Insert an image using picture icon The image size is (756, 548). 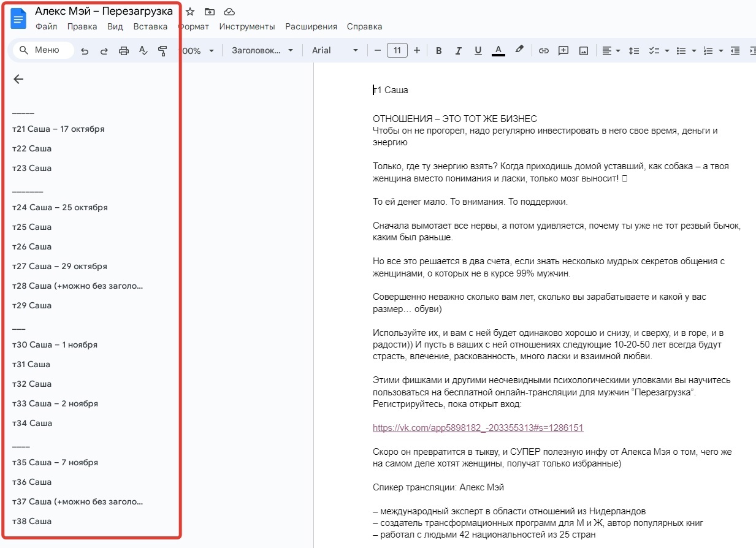(x=584, y=51)
